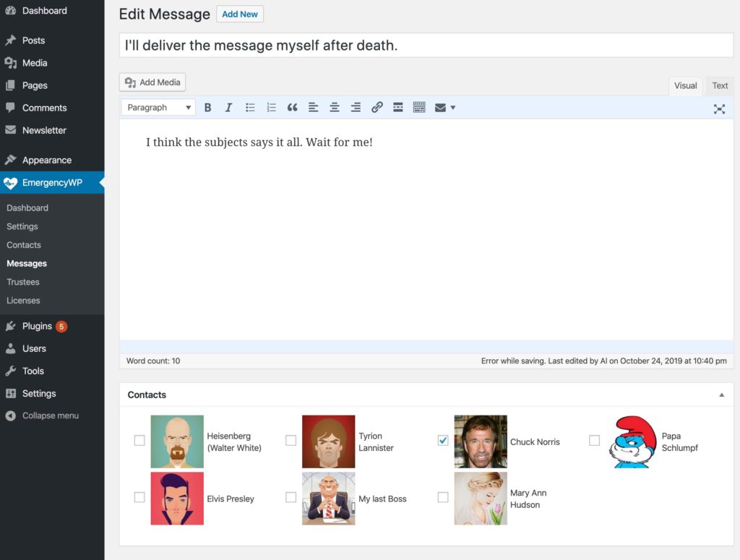Collapse the admin menu arrow icon

(x=10, y=415)
